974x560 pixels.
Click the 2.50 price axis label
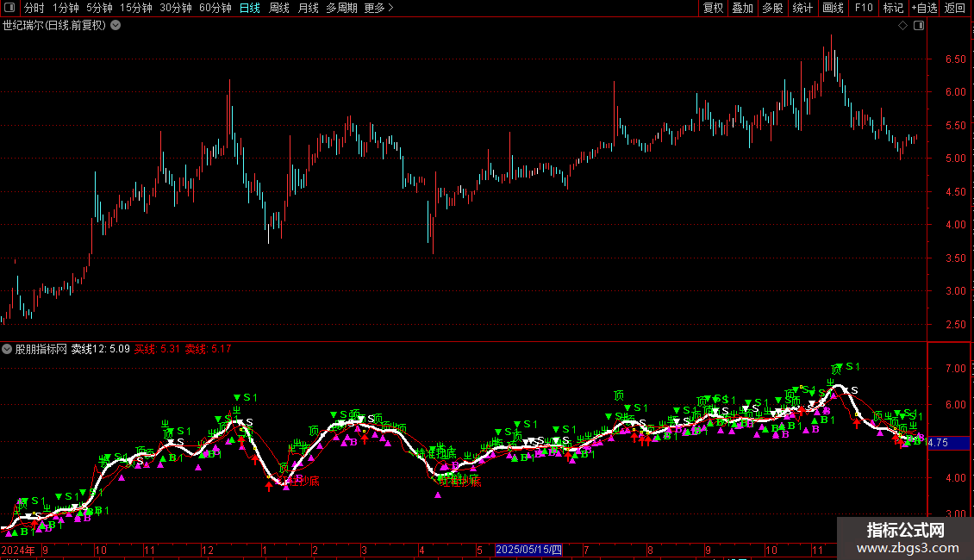tap(955, 324)
